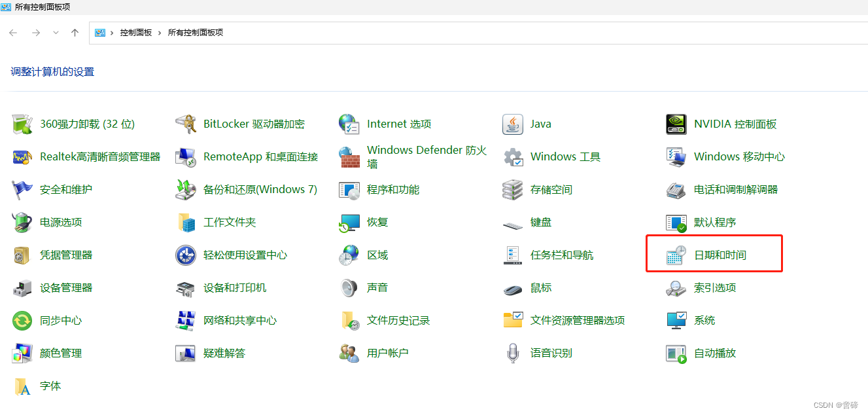Screen dimensions: 868x415
Task: Go forward with the right arrow button
Action: point(36,33)
